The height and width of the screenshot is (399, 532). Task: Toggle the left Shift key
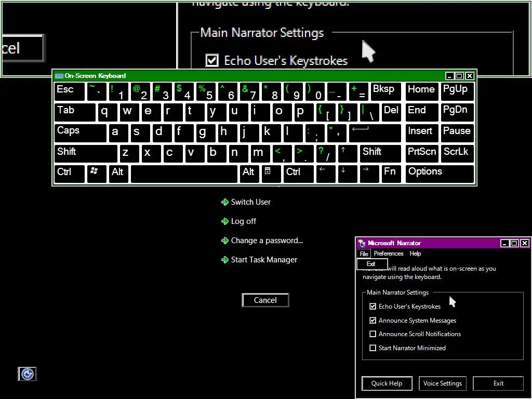point(86,154)
